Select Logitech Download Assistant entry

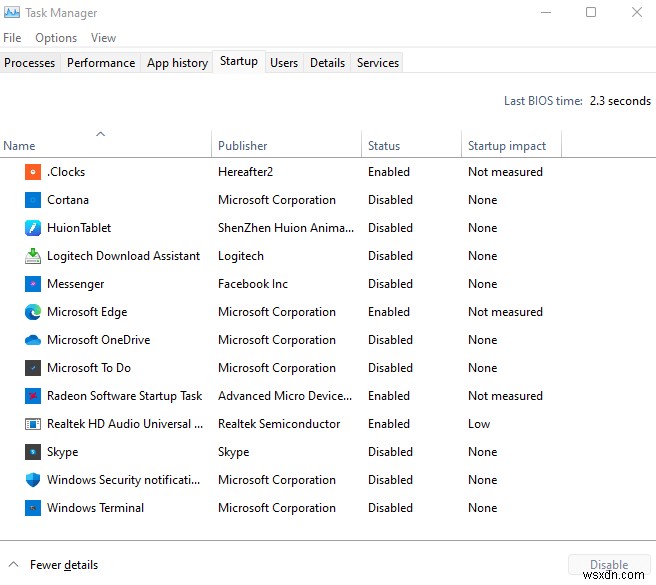(123, 256)
